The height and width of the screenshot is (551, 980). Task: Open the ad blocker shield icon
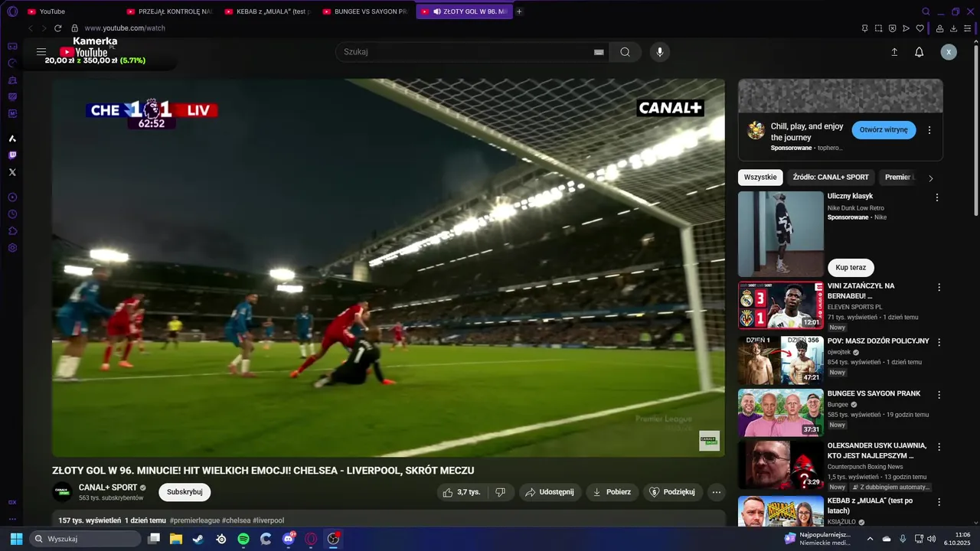click(892, 28)
